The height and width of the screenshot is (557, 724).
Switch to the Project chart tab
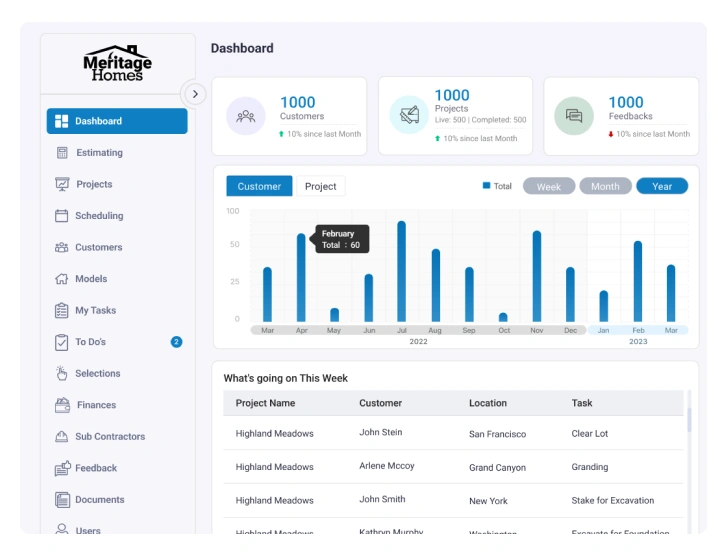[320, 186]
